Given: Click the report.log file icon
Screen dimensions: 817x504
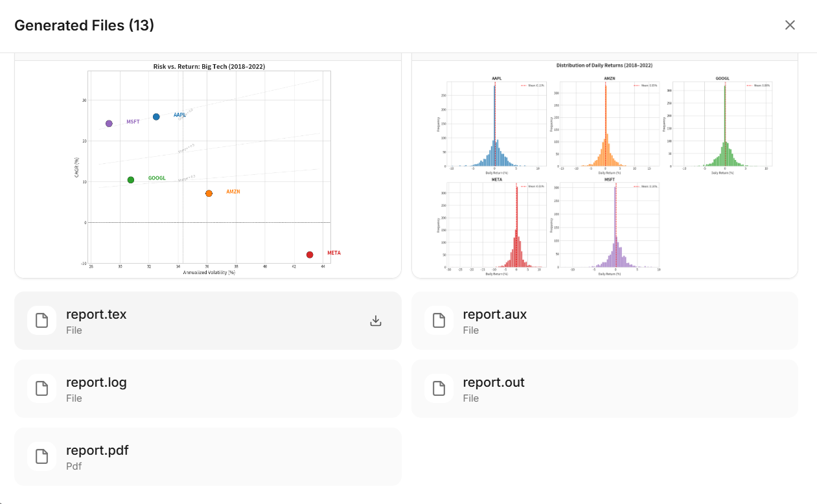Looking at the screenshot, I should (x=41, y=389).
